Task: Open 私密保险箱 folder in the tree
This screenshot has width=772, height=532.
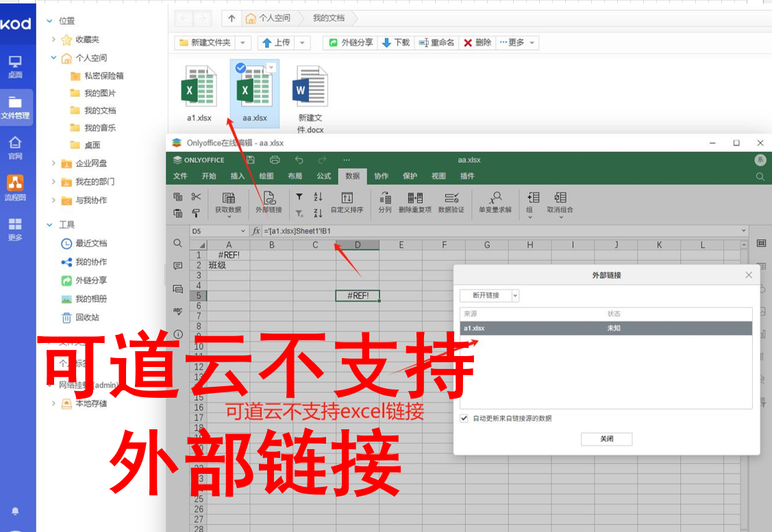Action: pyautogui.click(x=97, y=76)
